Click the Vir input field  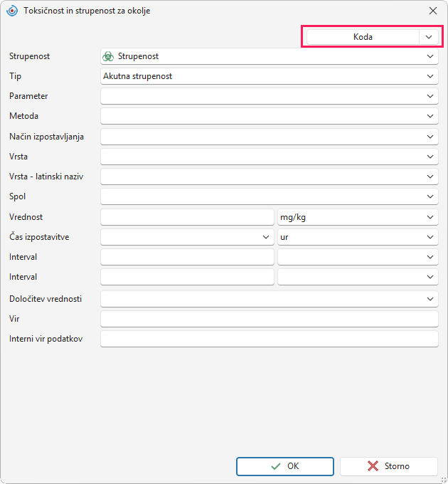coord(270,319)
